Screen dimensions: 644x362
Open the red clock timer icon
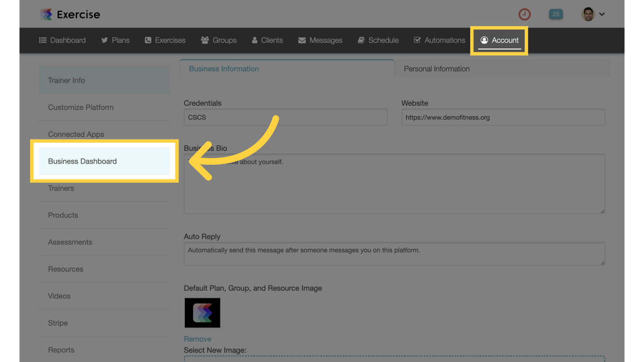pos(524,14)
